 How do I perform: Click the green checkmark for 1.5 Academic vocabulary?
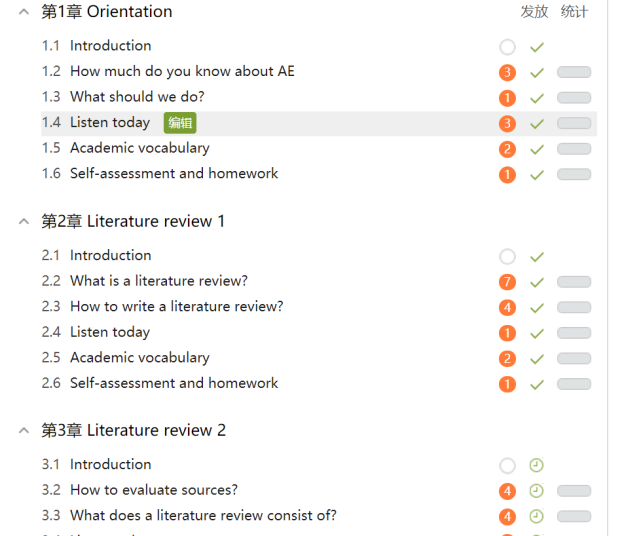[x=537, y=149]
